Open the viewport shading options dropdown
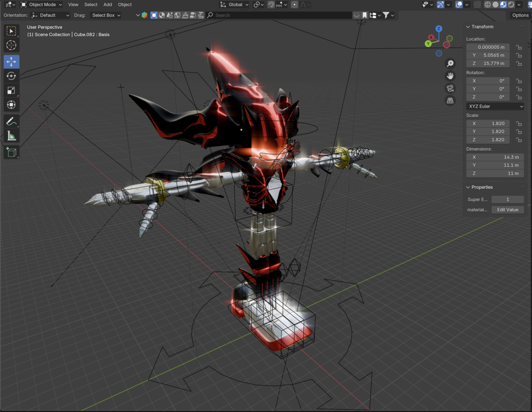Image resolution: width=532 pixels, height=412 pixels. (x=519, y=4)
